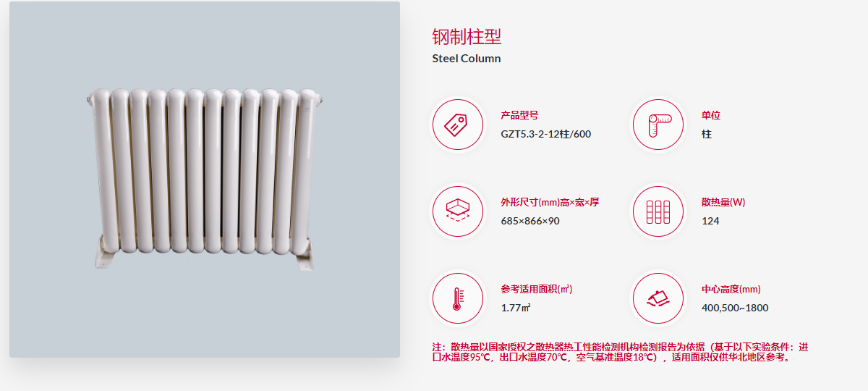Select the 单位 label text
Image resolution: width=868 pixels, height=391 pixels.
coord(711,115)
